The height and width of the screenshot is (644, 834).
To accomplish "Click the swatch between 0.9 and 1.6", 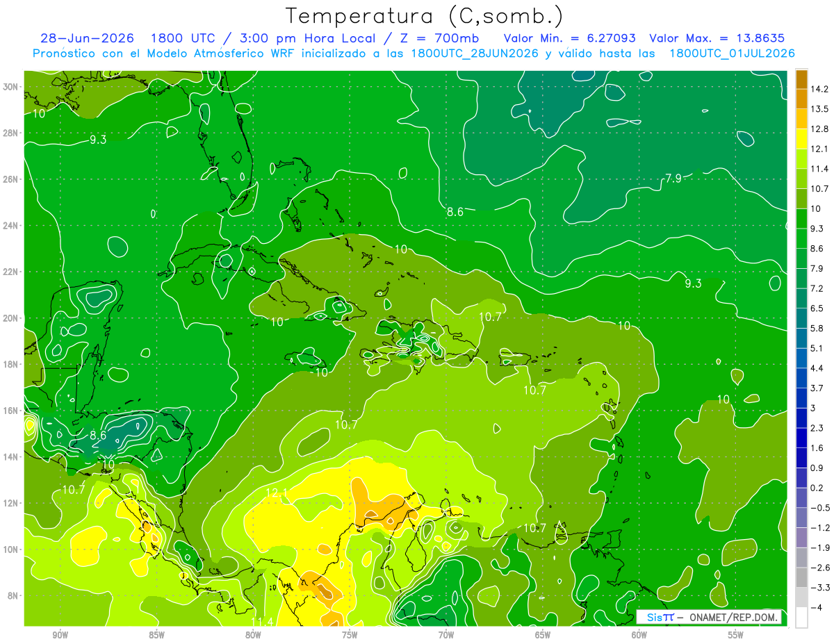I will click(x=801, y=458).
